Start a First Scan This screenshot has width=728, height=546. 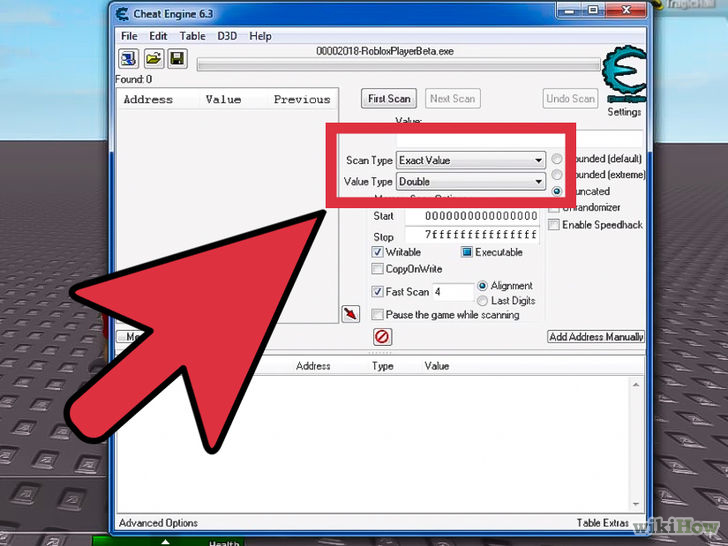coord(389,98)
